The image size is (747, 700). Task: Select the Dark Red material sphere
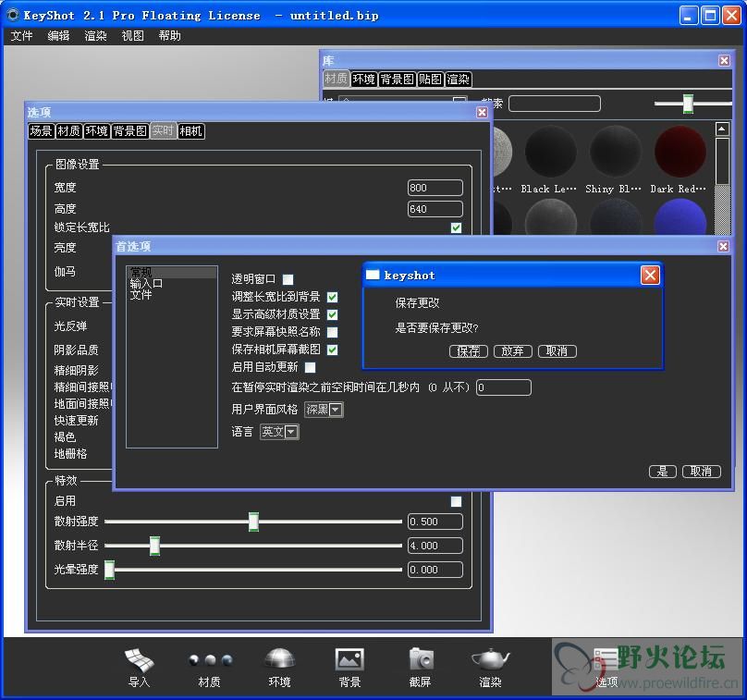(x=680, y=153)
